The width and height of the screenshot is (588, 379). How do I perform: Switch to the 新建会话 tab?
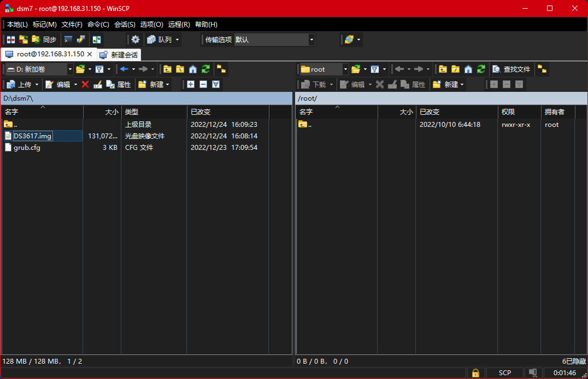[119, 55]
